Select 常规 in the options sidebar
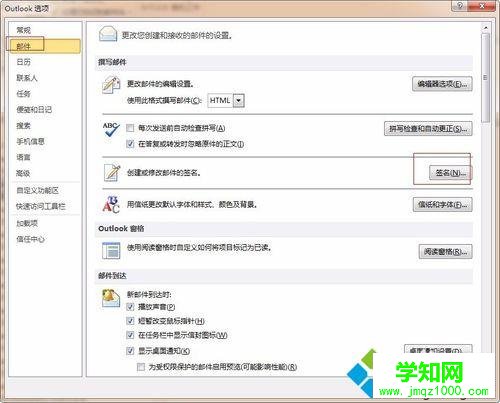This screenshot has width=500, height=403. coord(23,30)
